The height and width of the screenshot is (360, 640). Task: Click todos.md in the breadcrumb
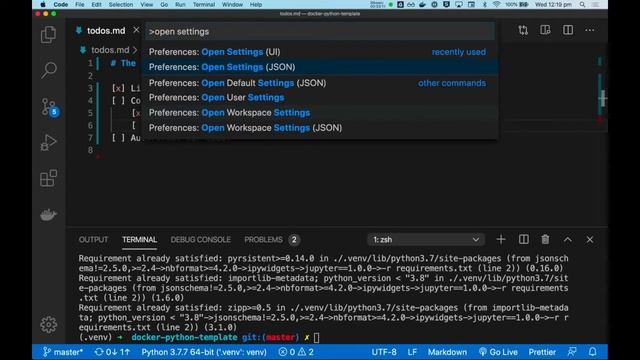click(110, 50)
